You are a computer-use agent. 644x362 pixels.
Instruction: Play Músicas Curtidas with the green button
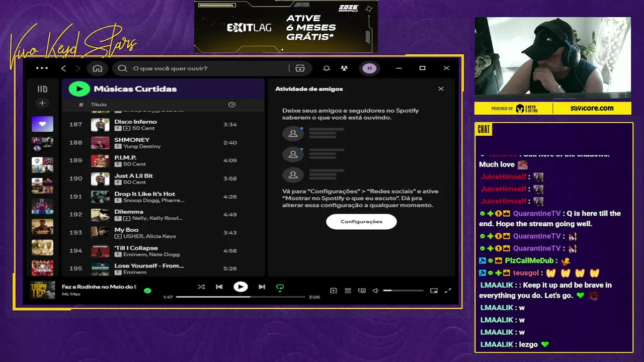(79, 89)
